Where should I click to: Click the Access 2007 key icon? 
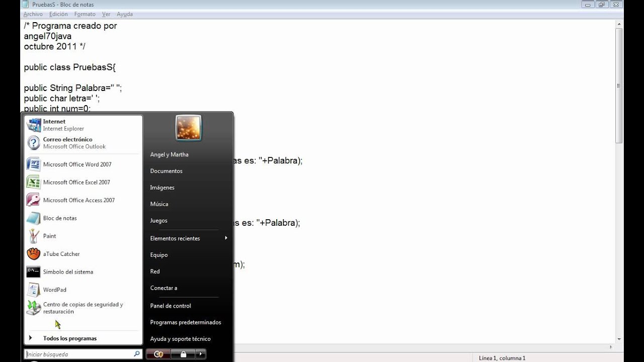click(34, 200)
